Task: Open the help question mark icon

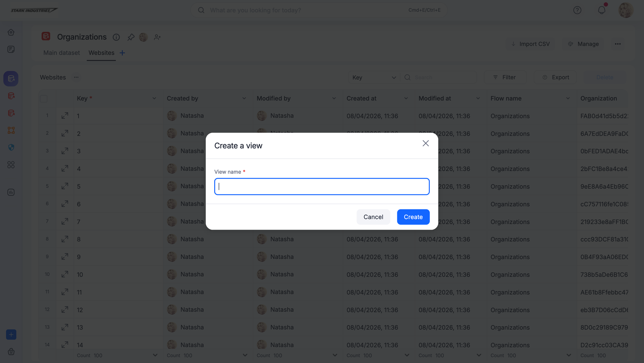Action: click(577, 10)
